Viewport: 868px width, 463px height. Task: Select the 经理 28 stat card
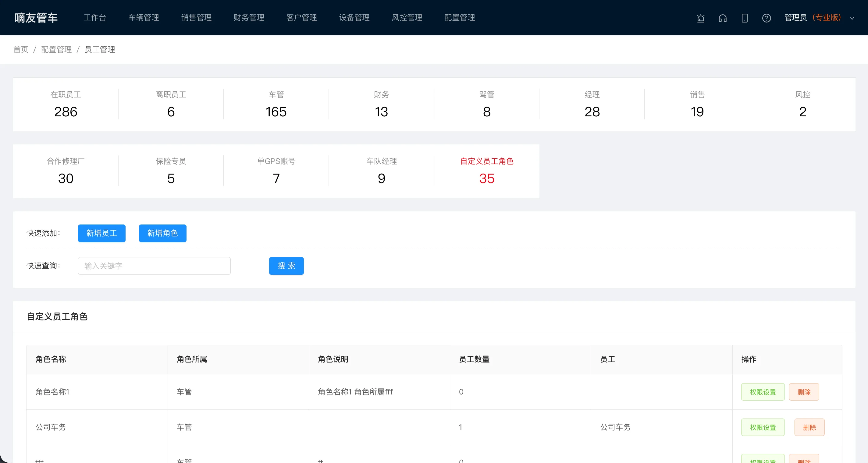click(x=592, y=104)
